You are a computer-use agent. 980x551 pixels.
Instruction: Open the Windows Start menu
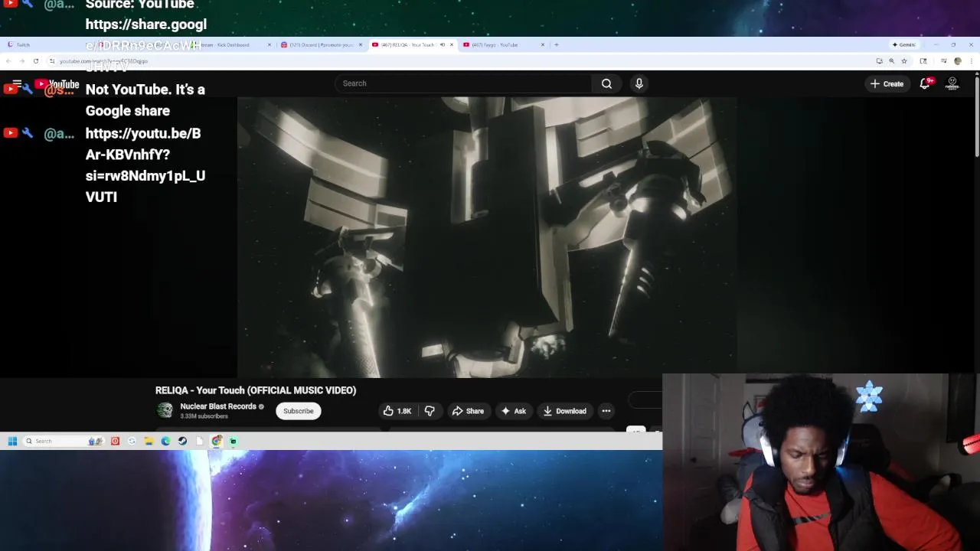(12, 441)
